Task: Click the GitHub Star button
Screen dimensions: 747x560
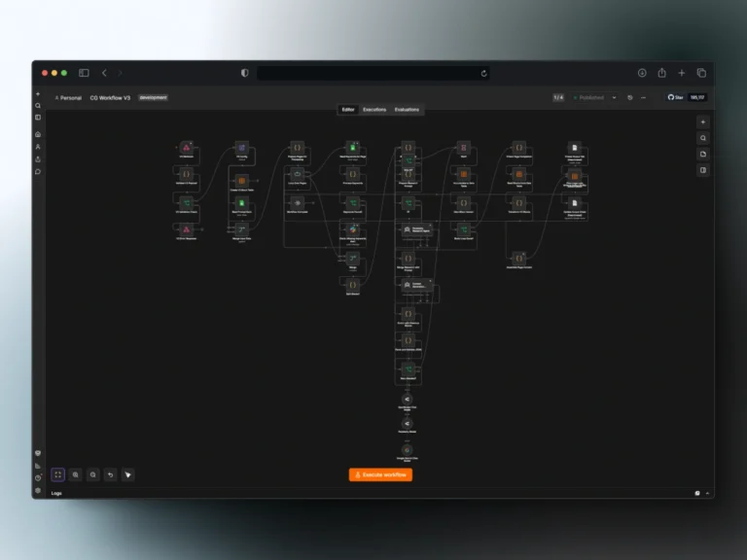Action: 676,97
